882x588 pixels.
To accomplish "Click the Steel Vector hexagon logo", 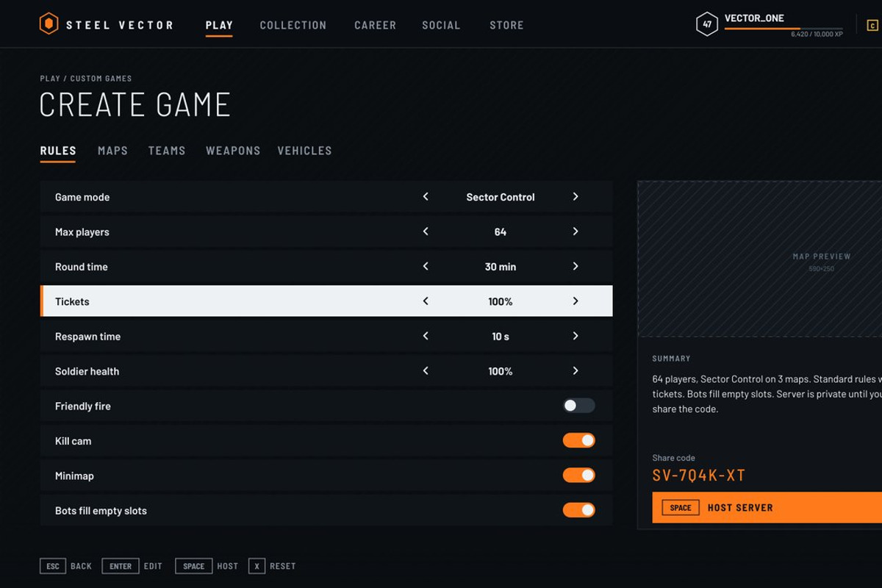I will 49,24.
